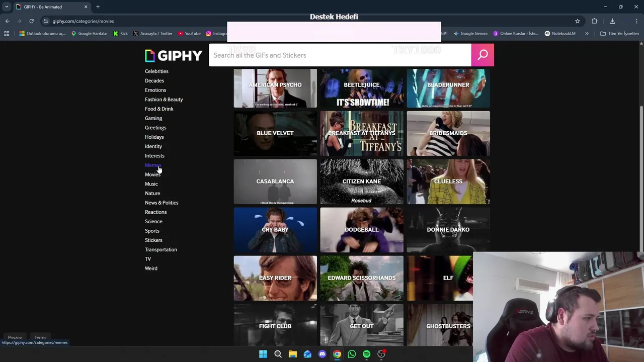Open the Google Gemini bookmark
This screenshot has width=644, height=362.
click(470, 34)
